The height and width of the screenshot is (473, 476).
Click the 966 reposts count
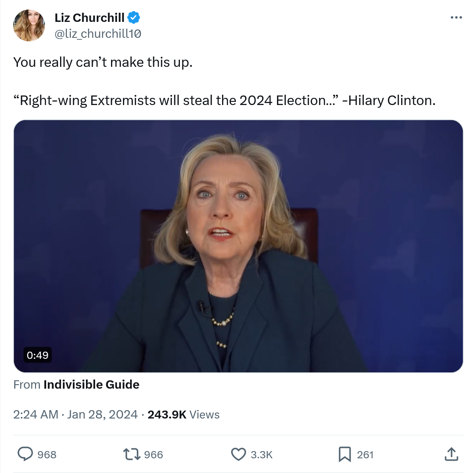click(154, 455)
